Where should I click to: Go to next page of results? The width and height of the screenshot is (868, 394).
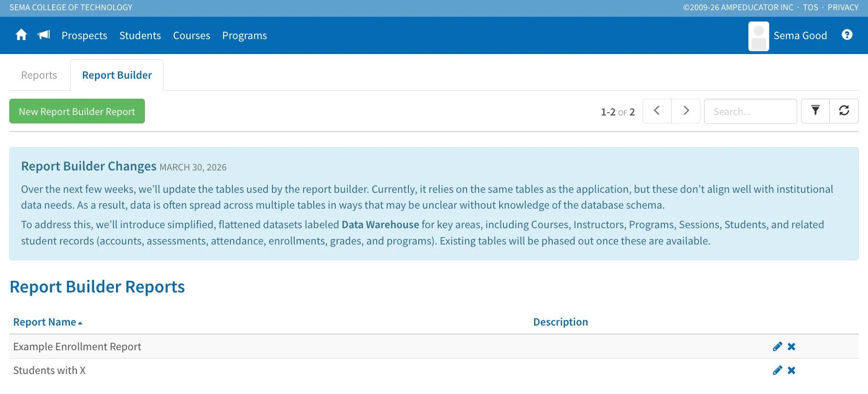tap(686, 111)
